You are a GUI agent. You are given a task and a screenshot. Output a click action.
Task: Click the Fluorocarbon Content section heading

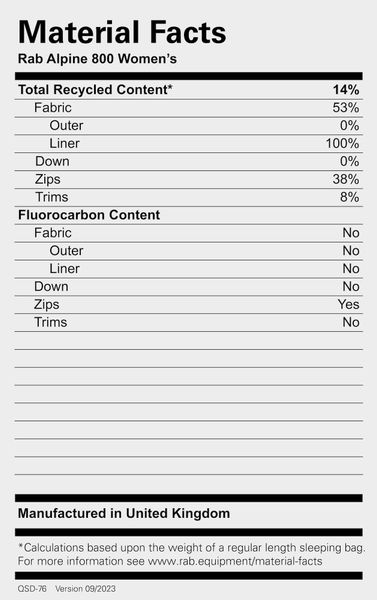89,215
